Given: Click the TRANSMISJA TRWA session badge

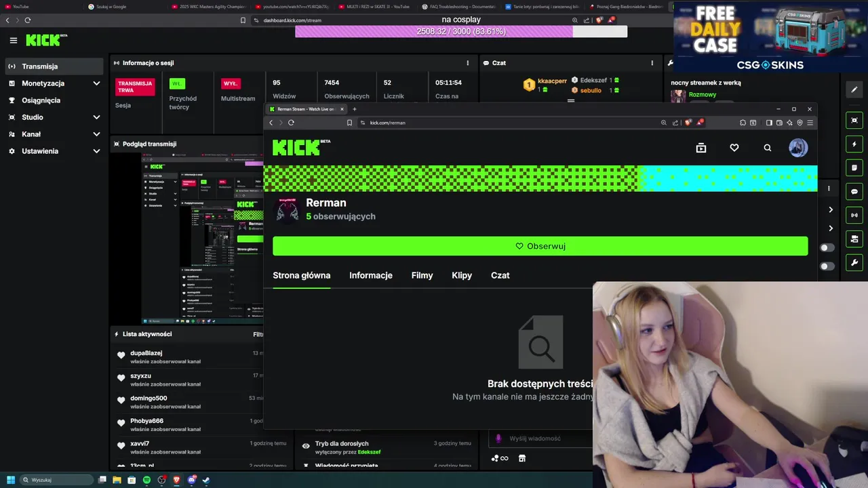Looking at the screenshot, I should point(135,87).
